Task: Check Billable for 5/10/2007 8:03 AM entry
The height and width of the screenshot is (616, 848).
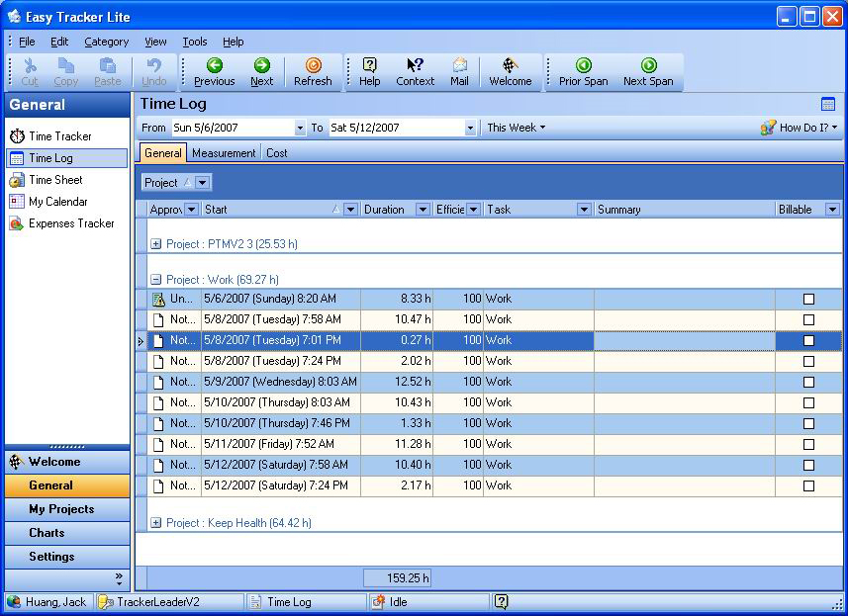Action: tap(808, 402)
